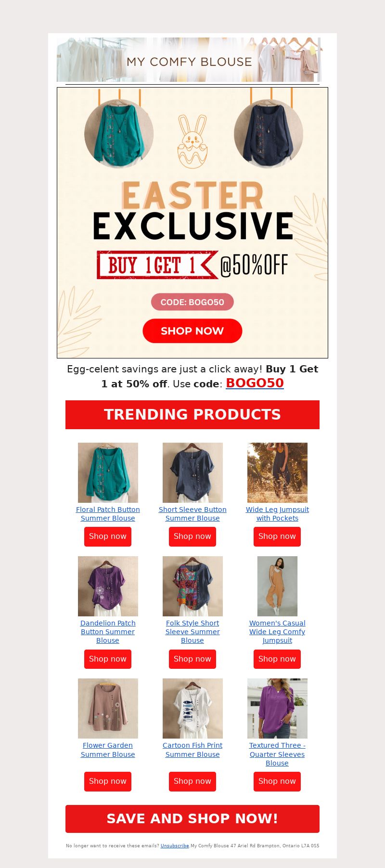
Task: Shop now under Wide Leg Jumpsuit with Pockets
Action: click(x=277, y=536)
